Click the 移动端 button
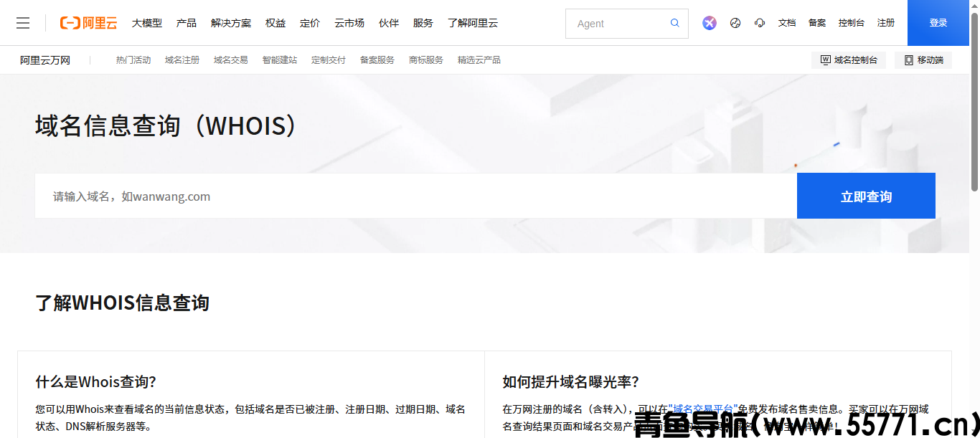 (923, 60)
